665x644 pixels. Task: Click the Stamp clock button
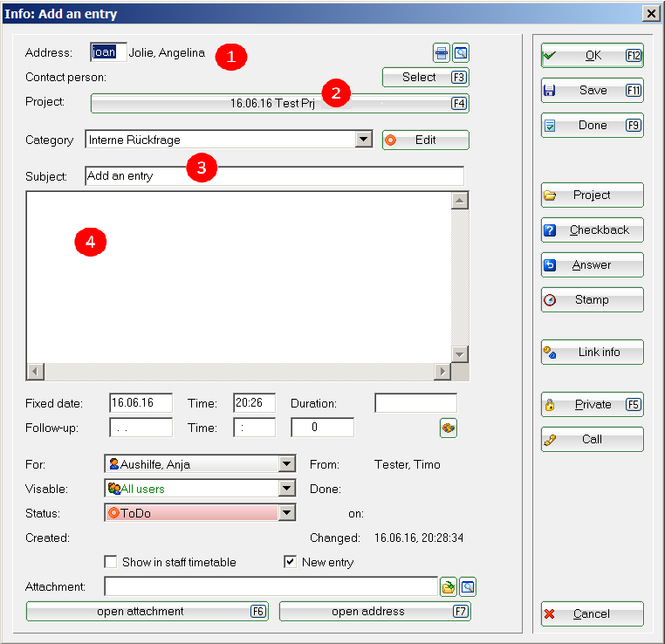[592, 299]
